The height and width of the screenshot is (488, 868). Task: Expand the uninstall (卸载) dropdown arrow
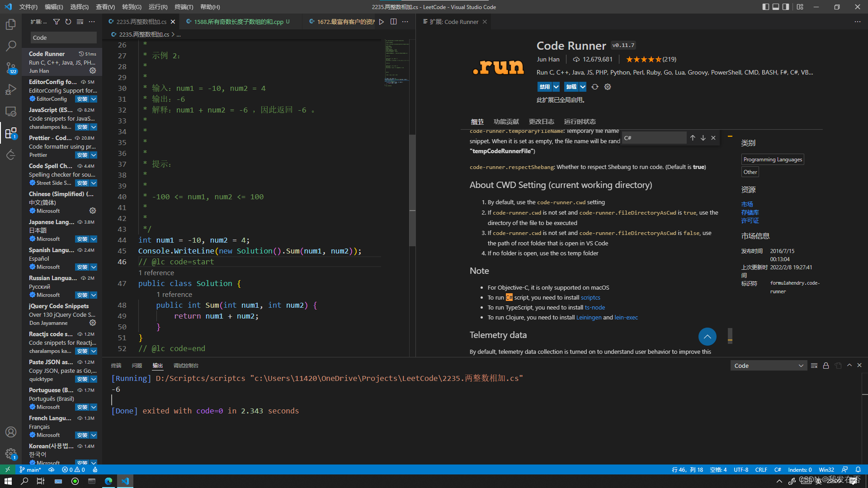(x=583, y=87)
